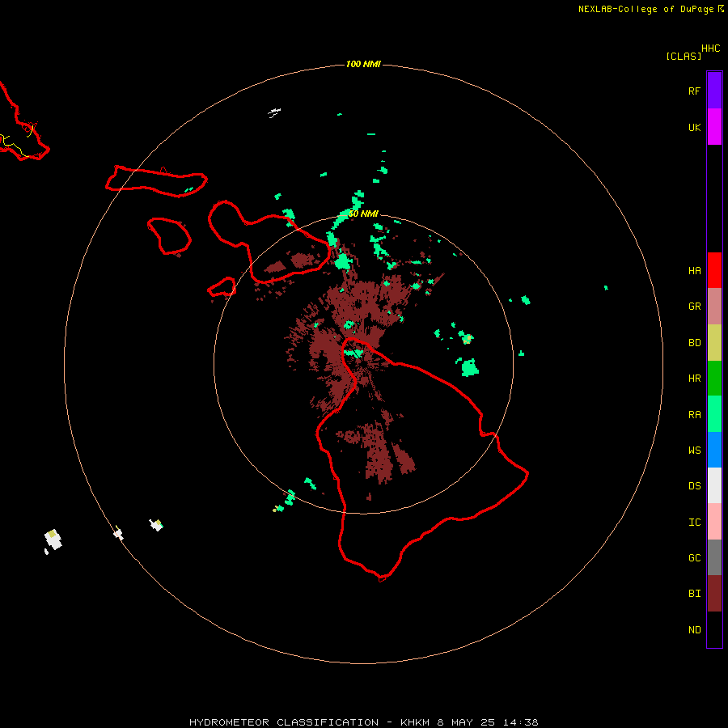The width and height of the screenshot is (728, 728).
Task: Click the IC light pink legend swatch
Action: [x=714, y=522]
